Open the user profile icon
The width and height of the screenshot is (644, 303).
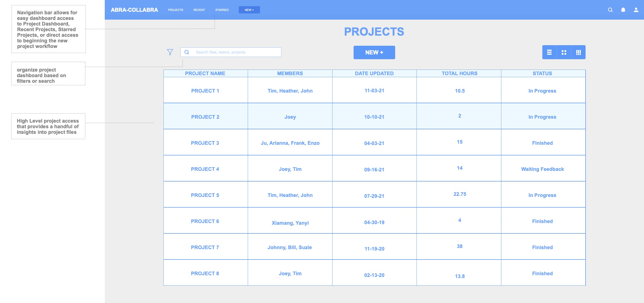tap(636, 10)
